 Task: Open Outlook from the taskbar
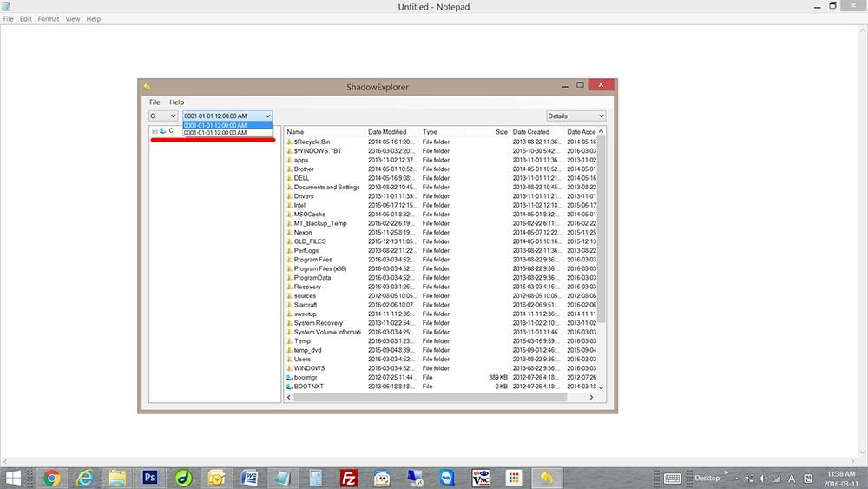coord(216,478)
